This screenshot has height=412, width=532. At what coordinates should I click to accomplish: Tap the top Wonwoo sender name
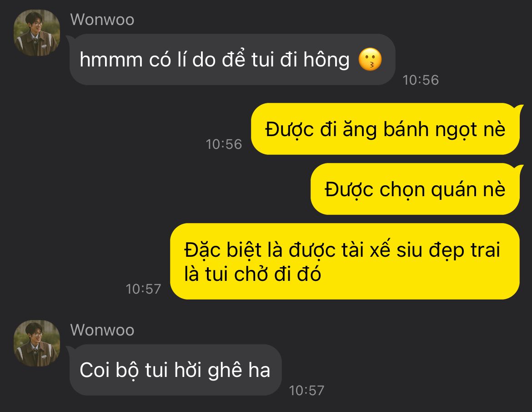102,20
